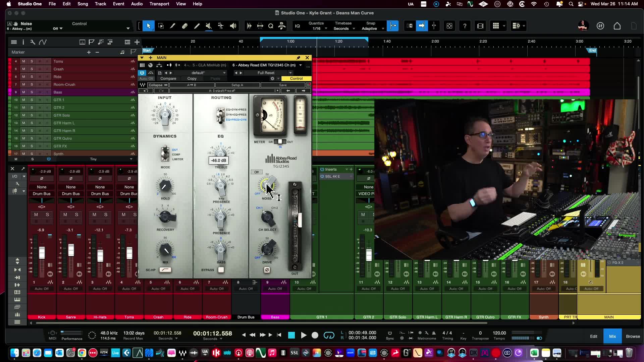This screenshot has height=362, width=644.
Task: Click the Record button in transport
Action: (x=315, y=335)
